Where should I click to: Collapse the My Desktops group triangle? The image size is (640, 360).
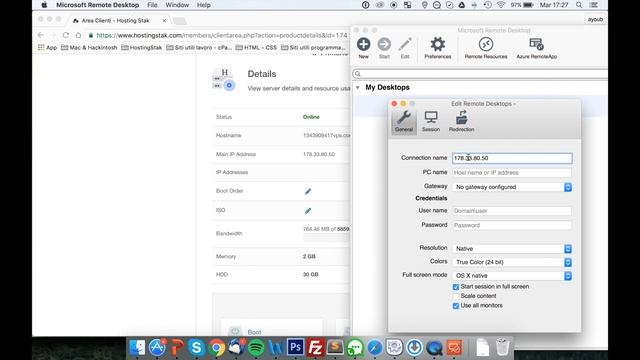[x=358, y=87]
